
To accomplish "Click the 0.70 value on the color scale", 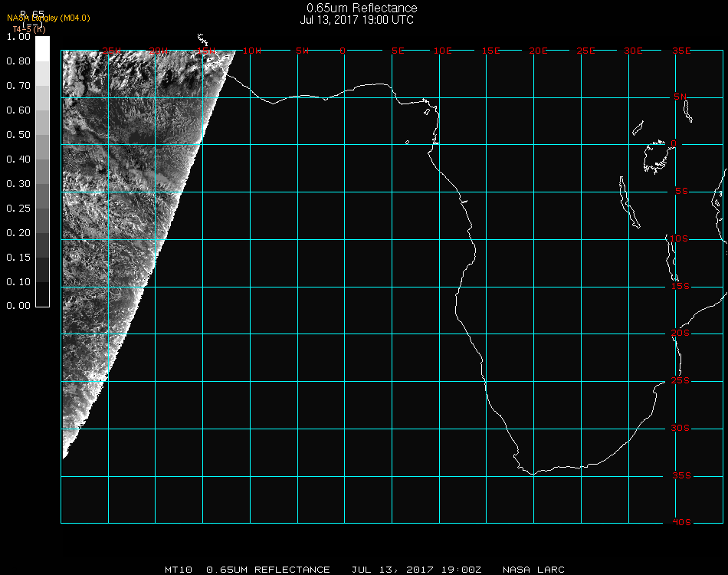I will click(18, 86).
